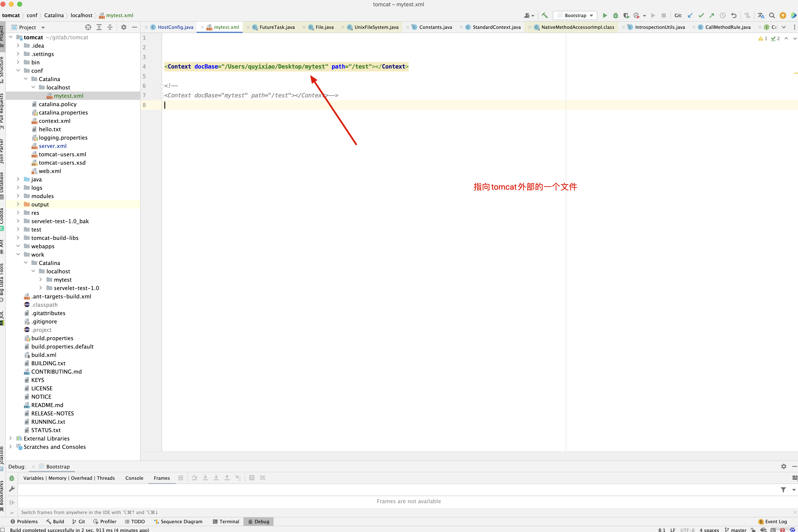Open Search Everywhere magnifier icon
This screenshot has height=532, width=798.
(x=772, y=16)
